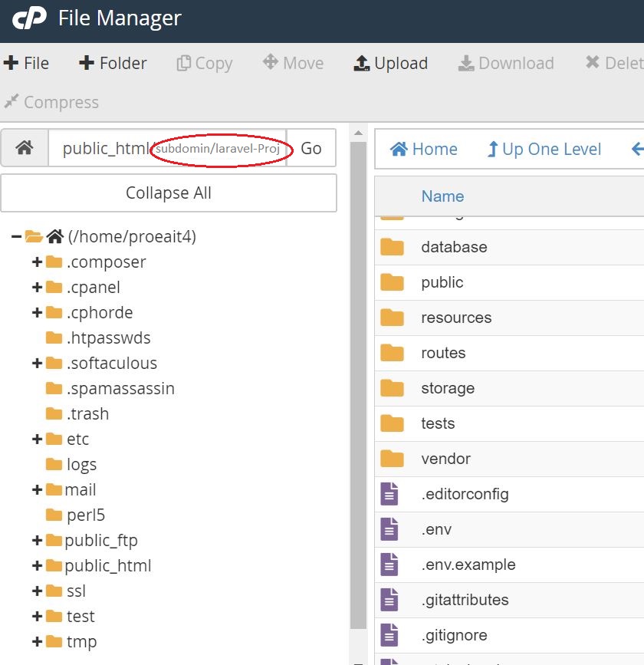
Task: Select the .gitattributes file
Action: (509, 600)
